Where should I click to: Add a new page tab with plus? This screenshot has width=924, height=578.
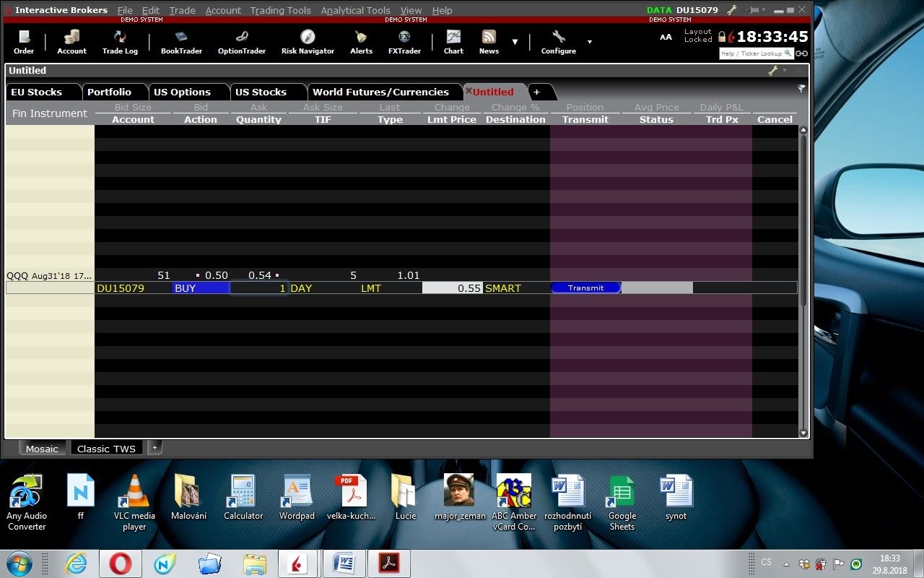[537, 92]
